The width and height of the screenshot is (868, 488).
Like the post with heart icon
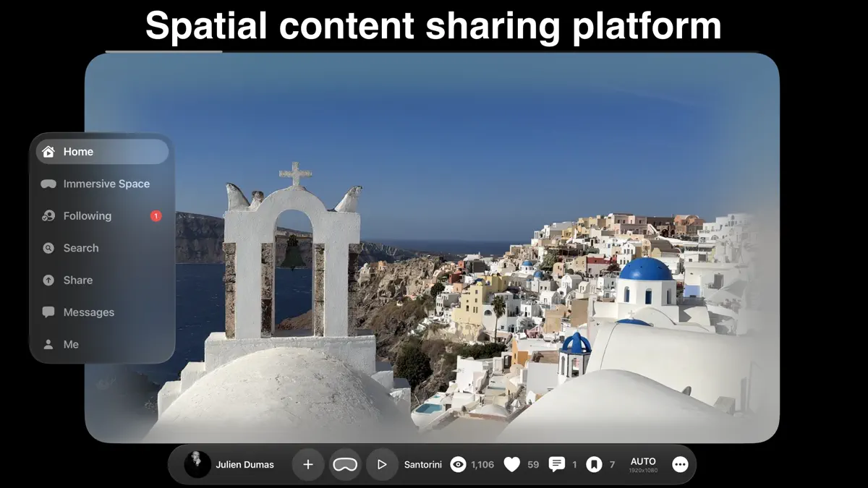(512, 465)
